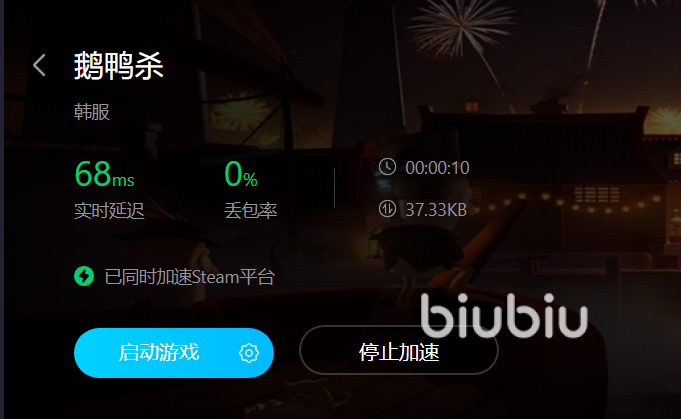Click the 00:00:10 elapsed timer
681x419 pixels.
437,168
